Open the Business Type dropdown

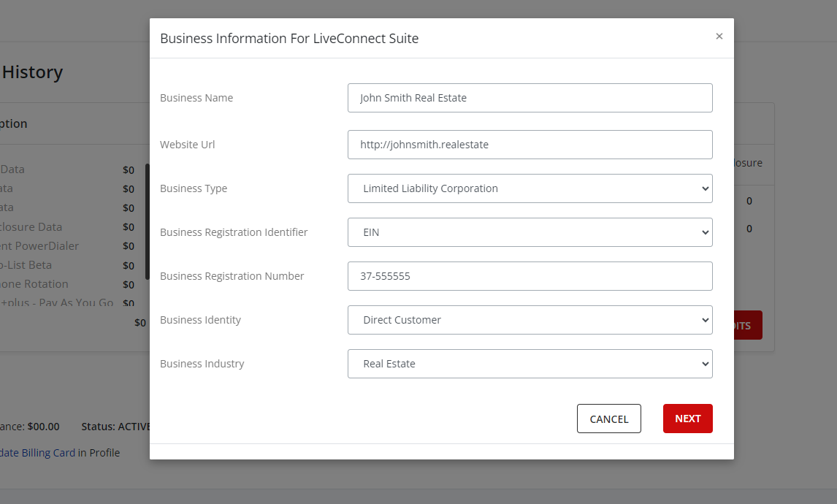pos(530,188)
